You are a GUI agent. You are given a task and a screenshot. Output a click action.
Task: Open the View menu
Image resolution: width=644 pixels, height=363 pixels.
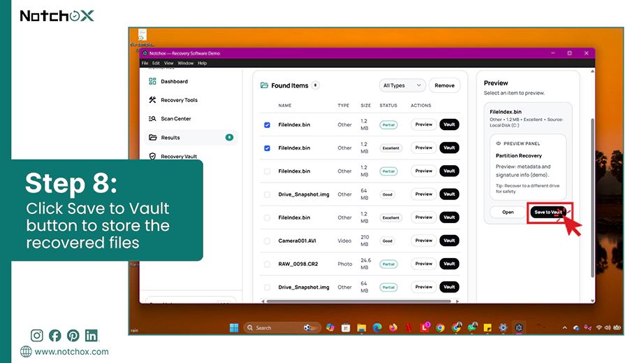click(169, 64)
